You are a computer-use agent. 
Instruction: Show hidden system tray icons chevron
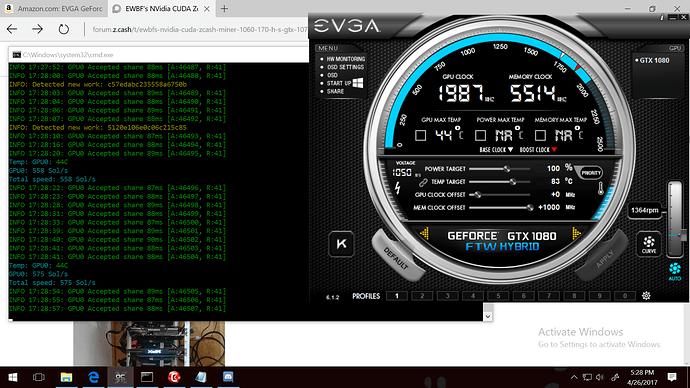(x=574, y=377)
